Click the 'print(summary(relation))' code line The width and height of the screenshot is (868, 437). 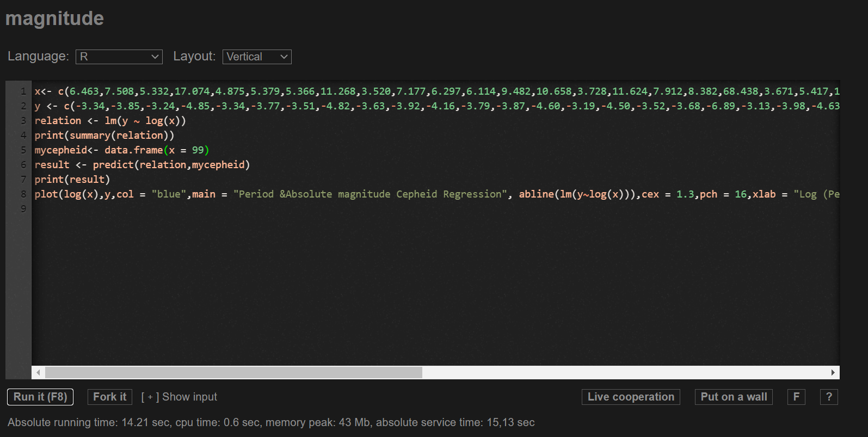click(104, 136)
